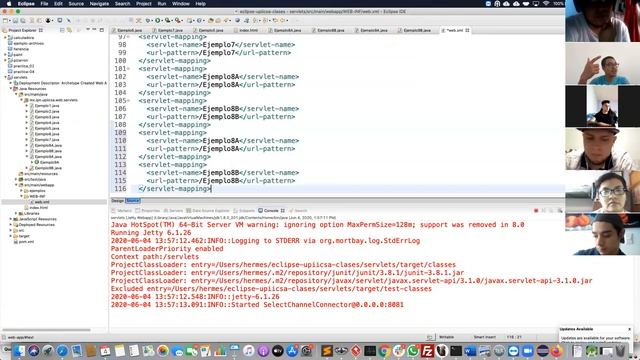
Task: Collapse the src/main/webapp folder
Action: tap(16, 185)
